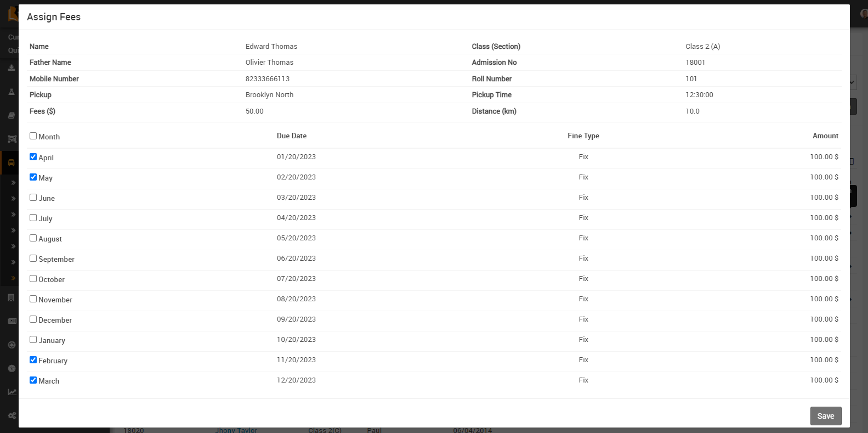The image size is (868, 433).
Task: Click the download icon in sidebar
Action: pos(12,68)
